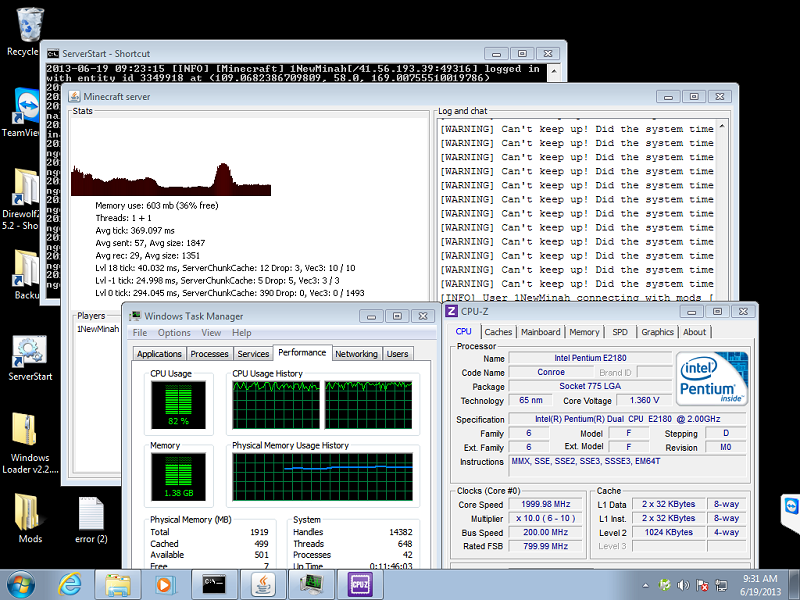Switch to the Networking tab
The image size is (800, 600).
coord(356,354)
